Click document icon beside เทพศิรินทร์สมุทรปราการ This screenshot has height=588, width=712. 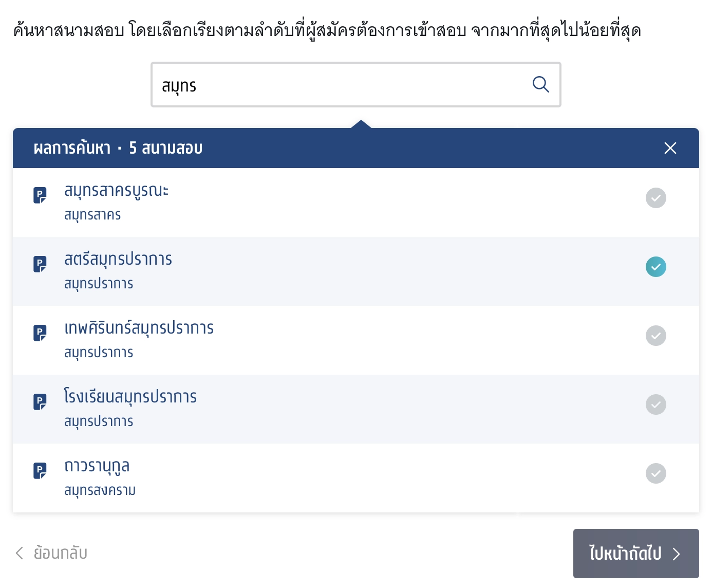click(x=40, y=333)
